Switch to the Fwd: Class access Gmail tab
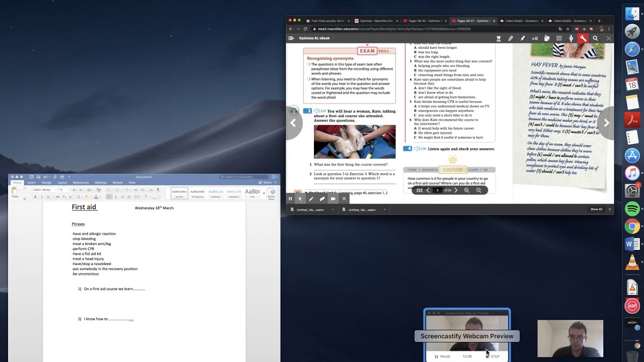Image resolution: width=644 pixels, height=362 pixels. click(x=327, y=21)
